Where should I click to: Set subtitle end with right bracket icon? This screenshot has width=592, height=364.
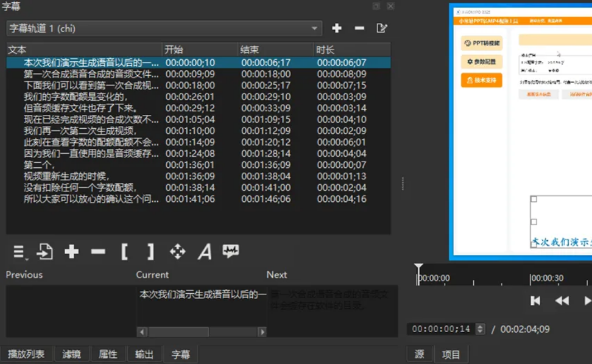[151, 252]
